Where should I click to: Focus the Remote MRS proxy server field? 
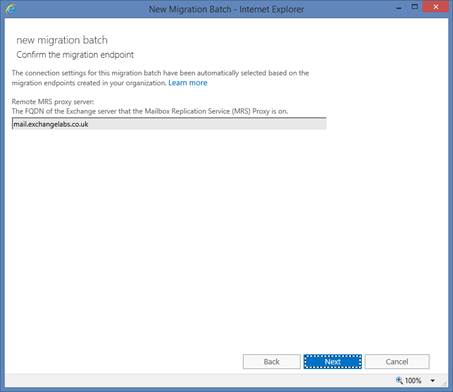coord(169,124)
